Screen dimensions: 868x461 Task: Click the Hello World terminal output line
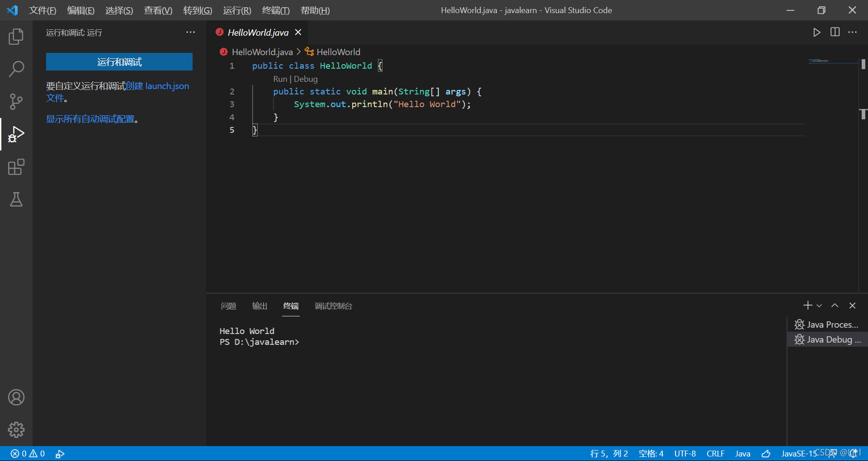click(247, 331)
